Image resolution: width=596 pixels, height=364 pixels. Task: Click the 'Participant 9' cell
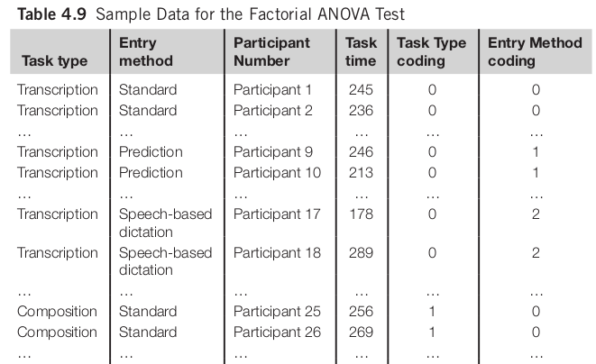coord(272,152)
